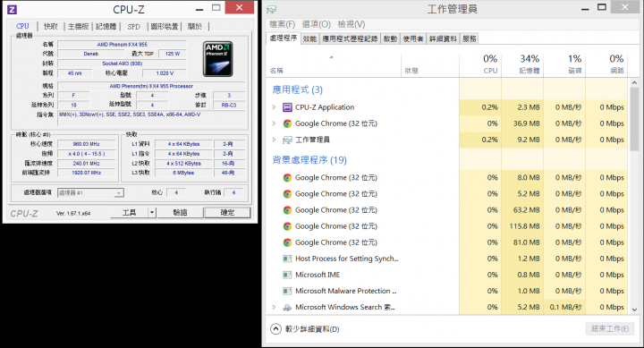Screen dimensions: 644x348
Task: Sort processes by the 網路 column header
Action: pyautogui.click(x=606, y=64)
